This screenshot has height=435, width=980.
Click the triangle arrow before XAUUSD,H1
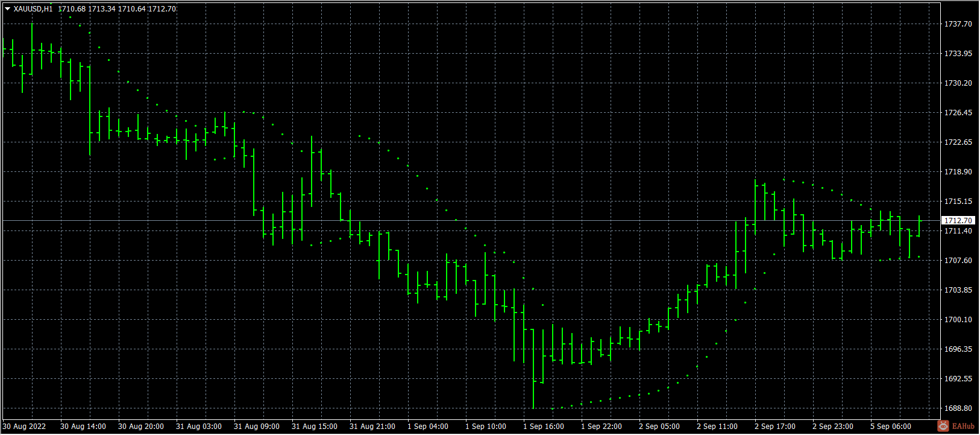(7, 9)
